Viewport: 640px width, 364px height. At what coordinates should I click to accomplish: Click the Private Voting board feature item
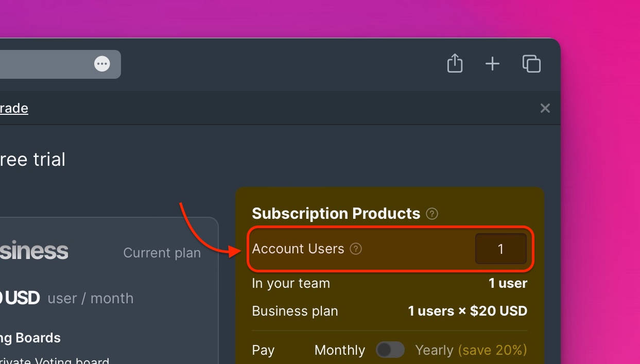click(x=55, y=360)
